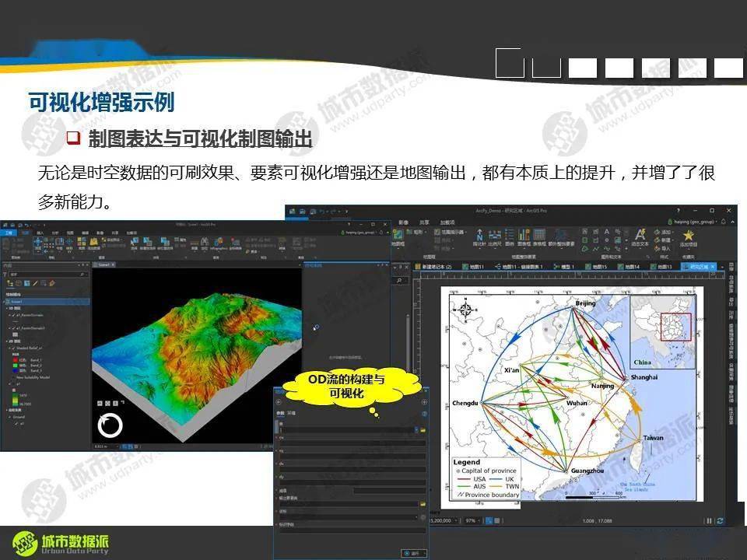Click the search magnifier in layout contents pane
The image size is (747, 560).
[x=399, y=281]
